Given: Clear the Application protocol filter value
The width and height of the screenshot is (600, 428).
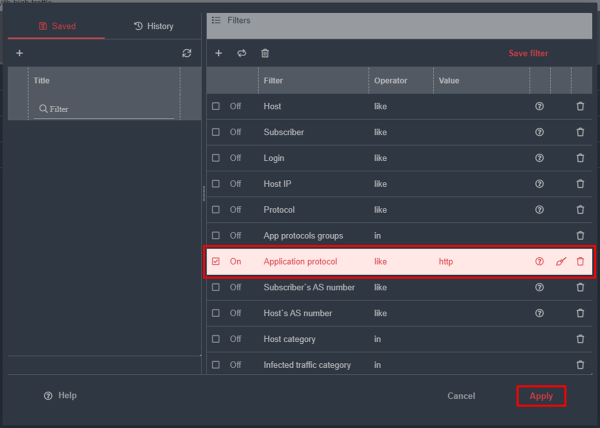Looking at the screenshot, I should (560, 262).
